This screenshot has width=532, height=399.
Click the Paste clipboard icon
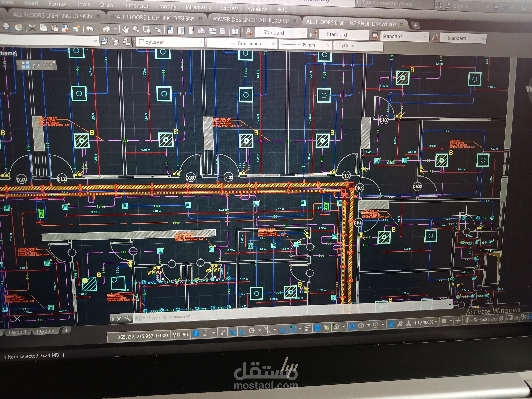coord(55,28)
